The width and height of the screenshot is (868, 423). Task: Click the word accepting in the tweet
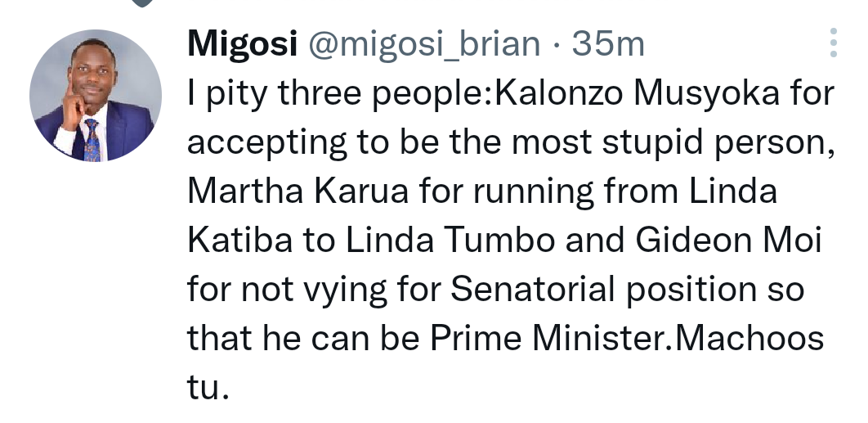[x=267, y=143]
